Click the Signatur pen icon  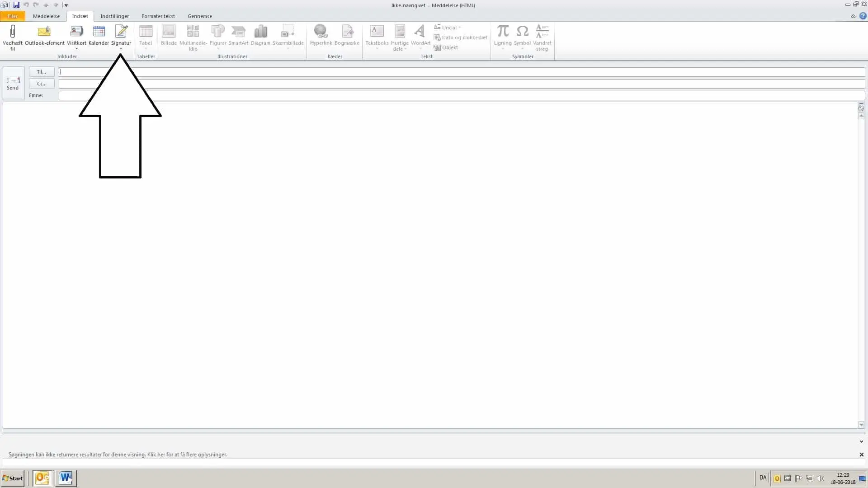pyautogui.click(x=121, y=32)
